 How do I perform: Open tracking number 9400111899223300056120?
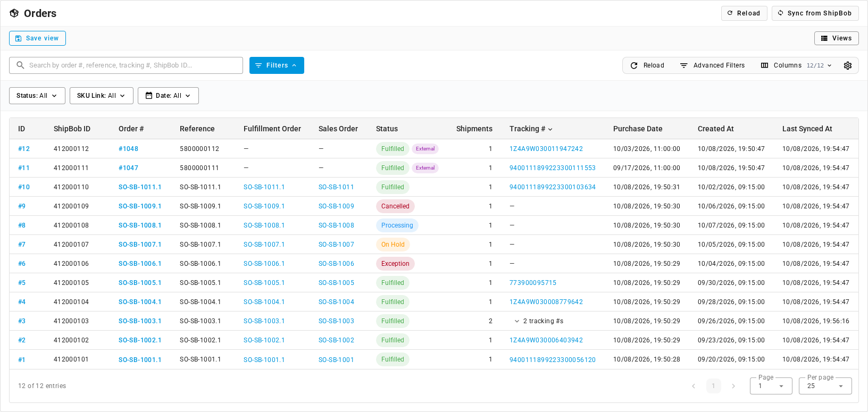553,360
